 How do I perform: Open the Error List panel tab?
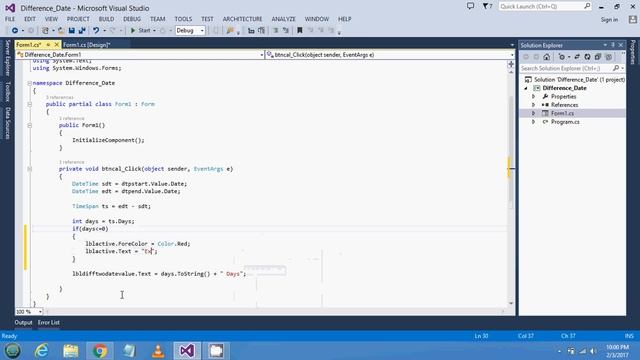pos(49,322)
